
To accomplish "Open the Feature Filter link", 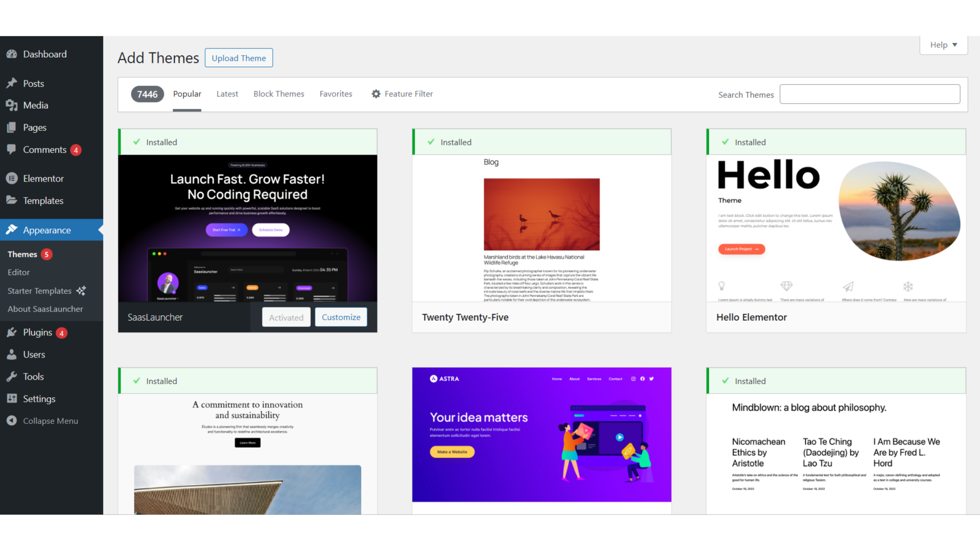I will (x=402, y=94).
